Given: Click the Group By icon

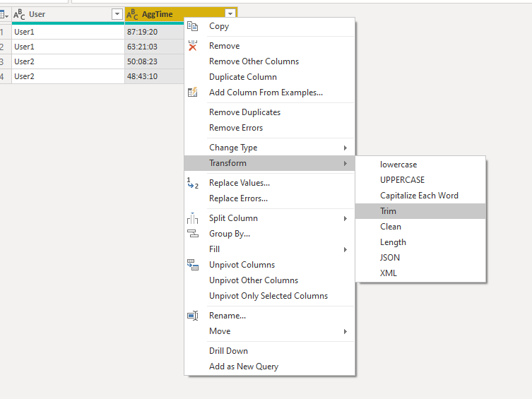Looking at the screenshot, I should (x=193, y=234).
